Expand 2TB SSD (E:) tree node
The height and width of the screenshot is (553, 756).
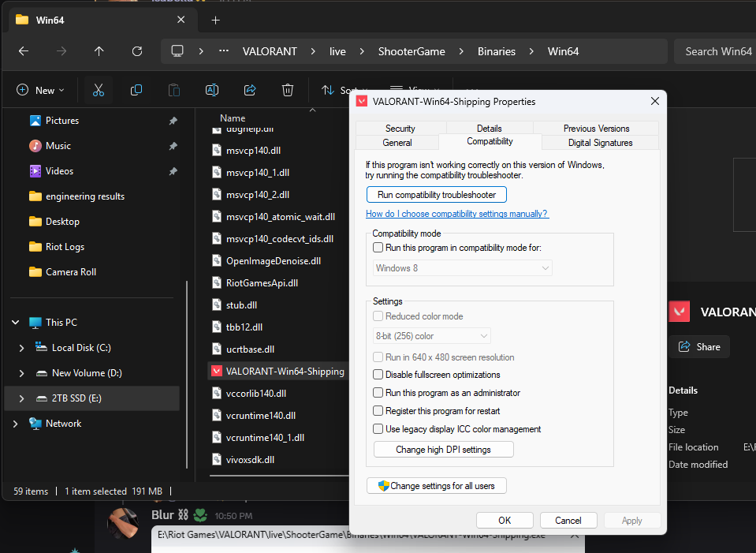coord(22,398)
